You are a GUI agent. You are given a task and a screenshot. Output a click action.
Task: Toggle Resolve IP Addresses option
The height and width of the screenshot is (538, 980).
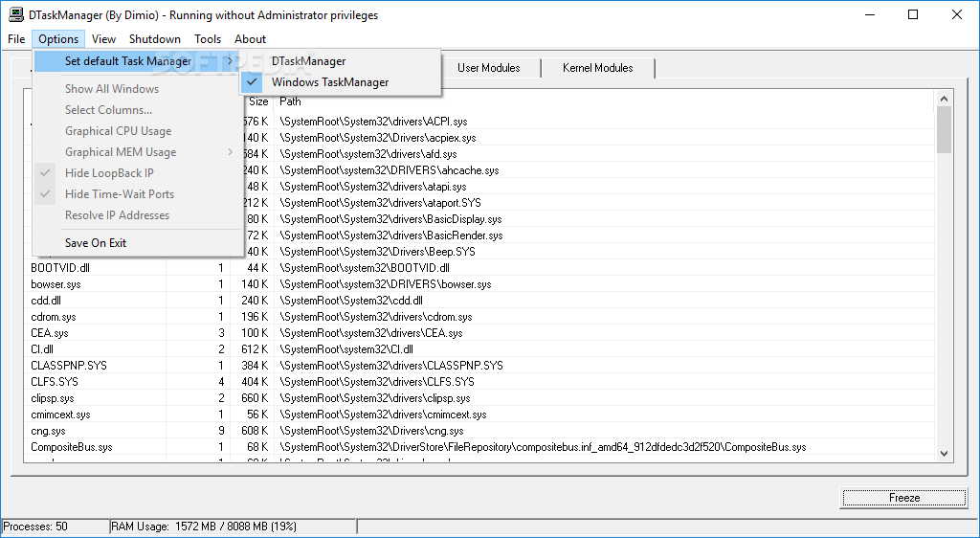coord(138,215)
